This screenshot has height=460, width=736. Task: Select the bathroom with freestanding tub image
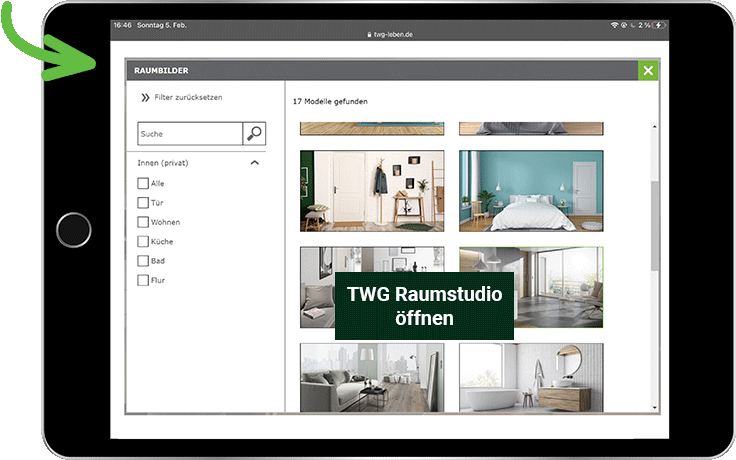531,377
